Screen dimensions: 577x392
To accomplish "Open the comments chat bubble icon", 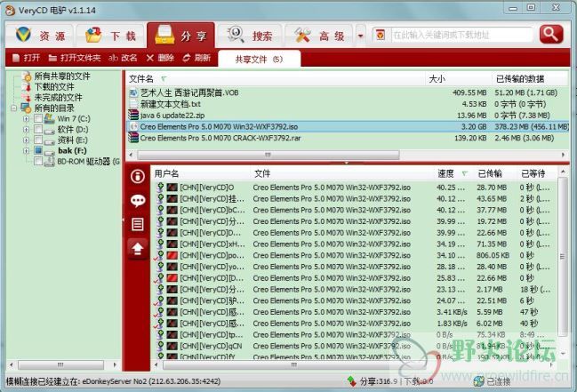I will (x=138, y=201).
